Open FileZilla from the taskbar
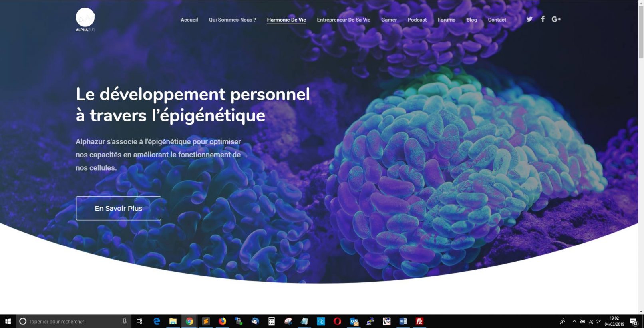Viewport: 644px width, 328px height. pyautogui.click(x=419, y=321)
